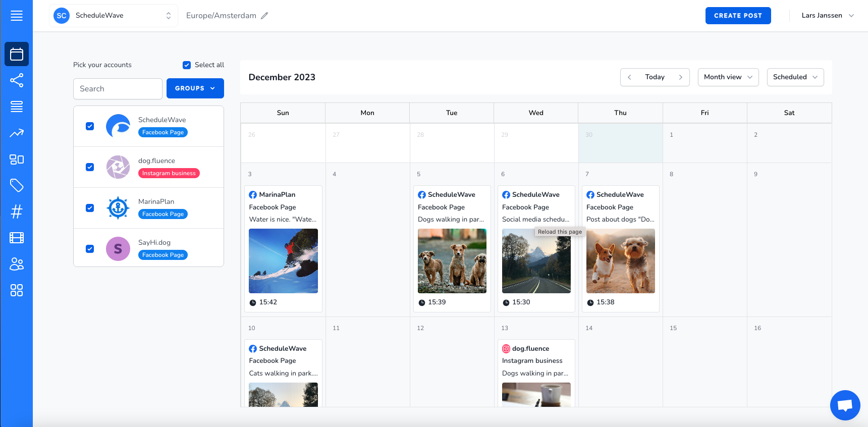This screenshot has height=427, width=868.
Task: Click the SC workspace badge icon
Action: pyautogui.click(x=62, y=16)
